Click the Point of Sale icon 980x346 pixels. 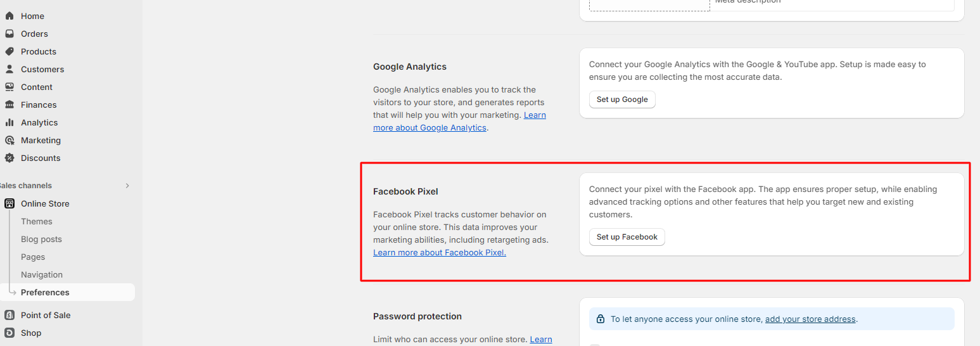10,315
